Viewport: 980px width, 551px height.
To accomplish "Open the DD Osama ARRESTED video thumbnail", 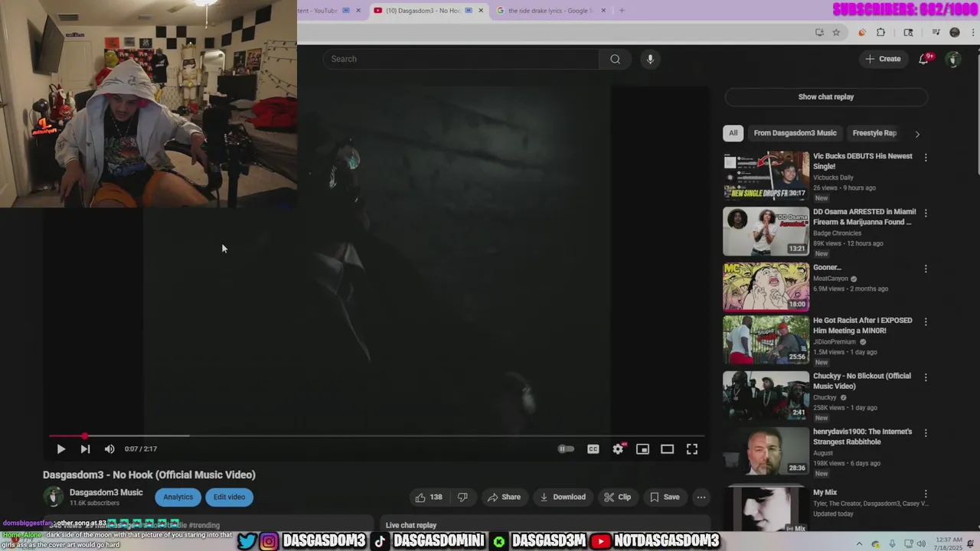I will [x=766, y=231].
